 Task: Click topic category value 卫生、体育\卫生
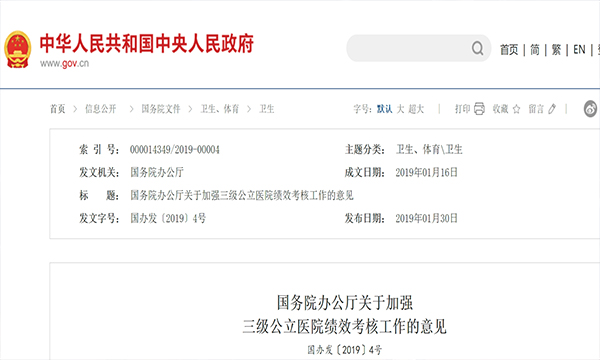429,150
